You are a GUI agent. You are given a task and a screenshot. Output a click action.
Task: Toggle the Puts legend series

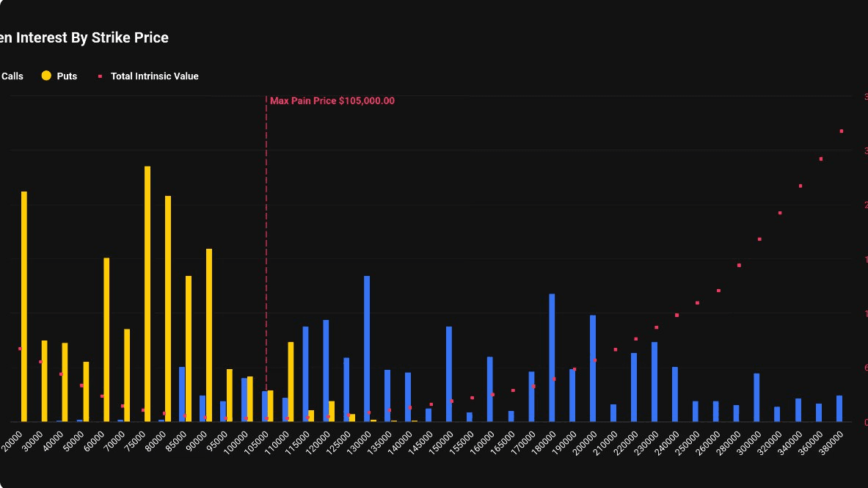pos(67,76)
